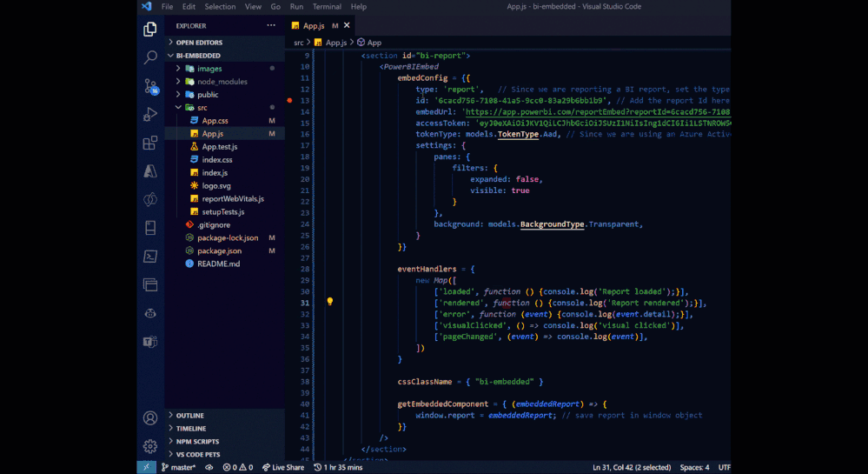
Task: Open index.js file
Action: click(225, 172)
